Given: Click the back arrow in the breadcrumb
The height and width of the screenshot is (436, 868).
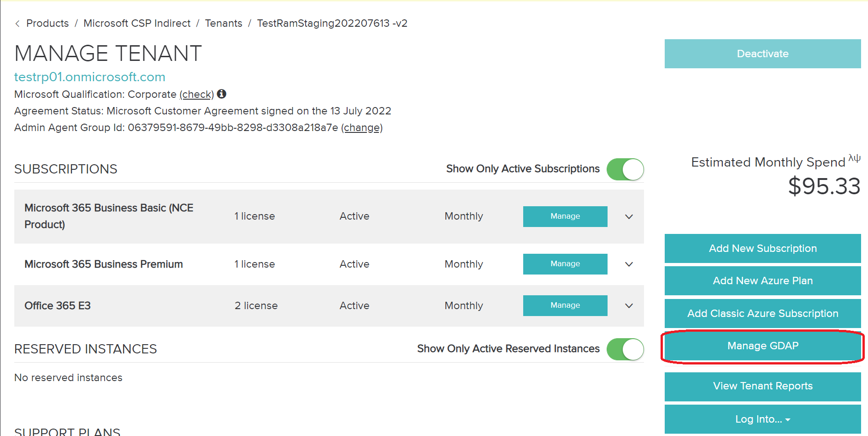Looking at the screenshot, I should 17,23.
